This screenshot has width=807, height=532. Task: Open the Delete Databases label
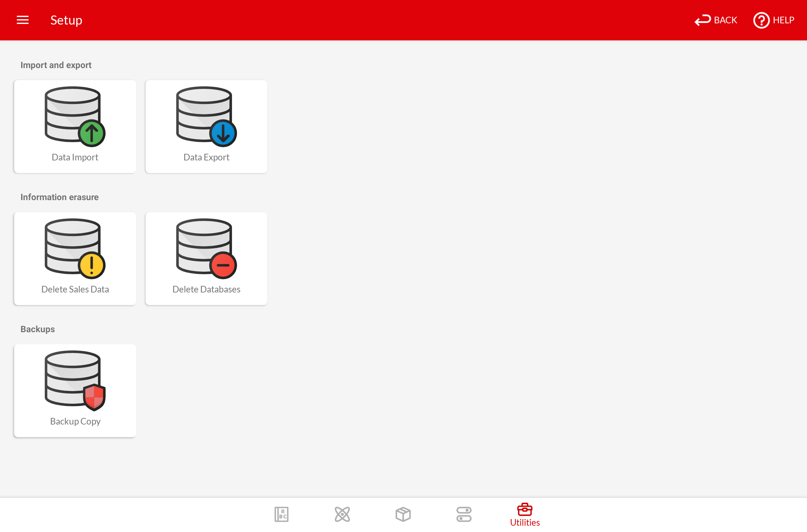pyautogui.click(x=206, y=289)
